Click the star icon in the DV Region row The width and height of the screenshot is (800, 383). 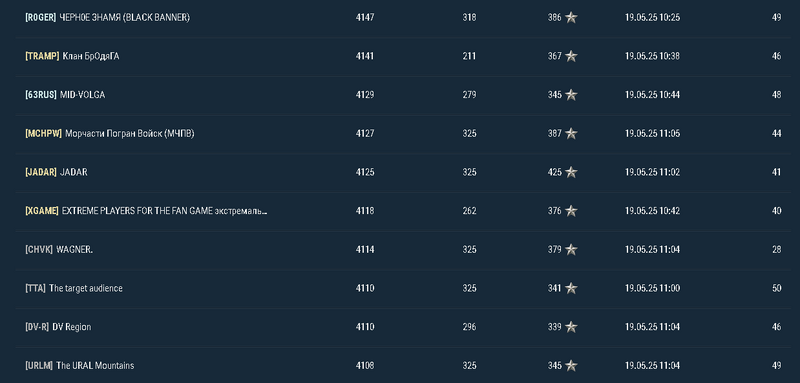[x=571, y=327]
